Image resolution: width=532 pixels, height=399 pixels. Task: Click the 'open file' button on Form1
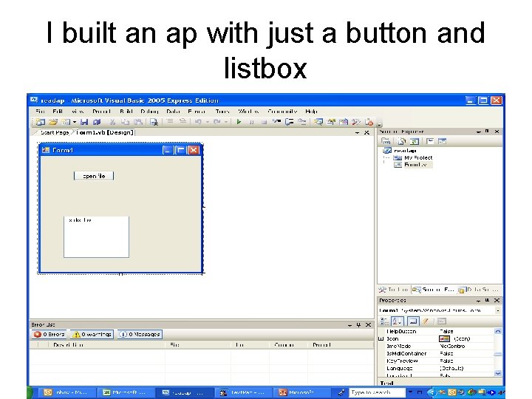94,176
